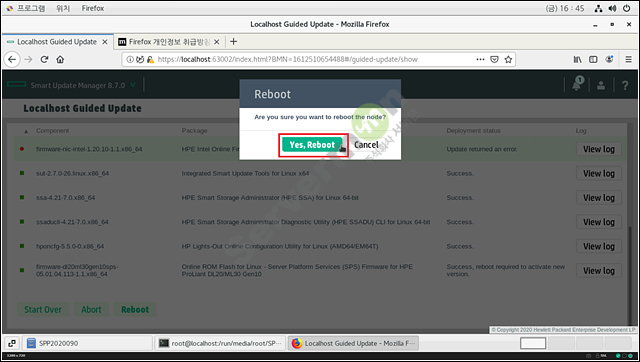640x362 pixels.
Task: Cancel the Reboot dialog
Action: [x=366, y=145]
